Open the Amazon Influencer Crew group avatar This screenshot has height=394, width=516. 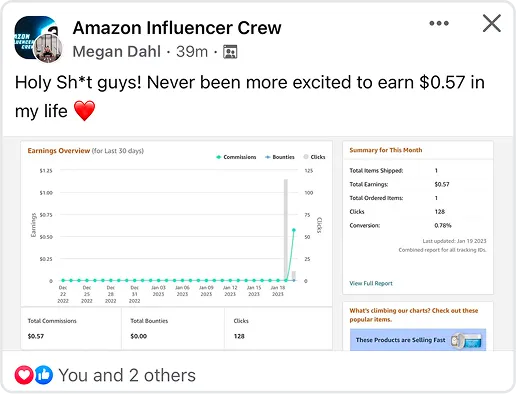click(x=35, y=37)
